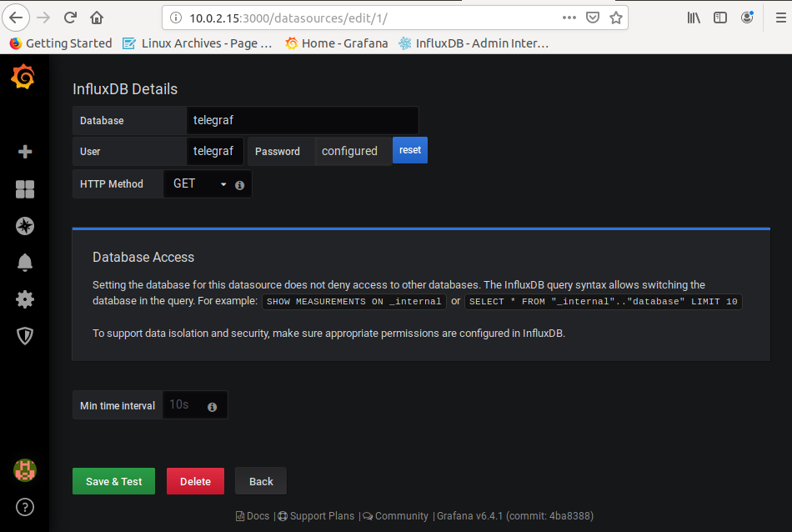Viewport: 792px width, 532px height.
Task: Open the page actions three-dot menu
Action: (569, 18)
